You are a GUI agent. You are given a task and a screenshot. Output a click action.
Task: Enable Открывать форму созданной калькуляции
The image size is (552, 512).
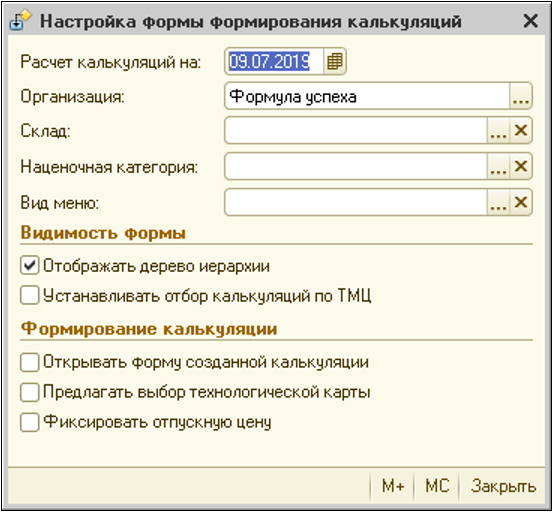(30, 362)
